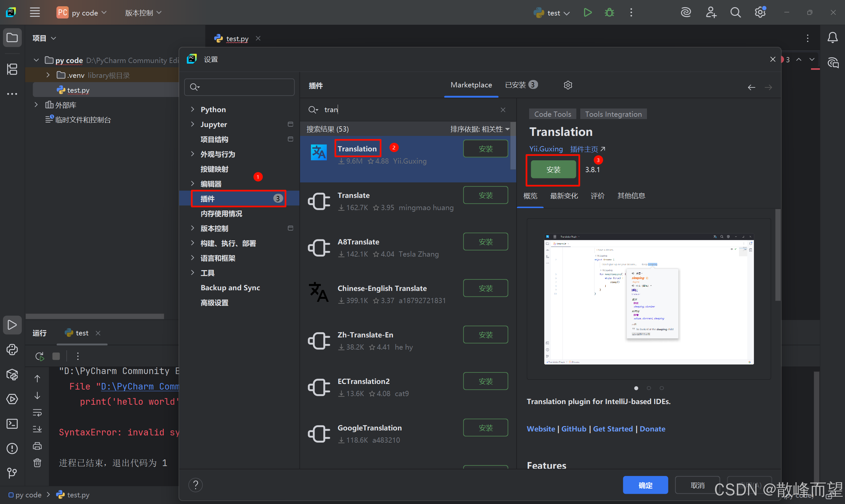Viewport: 845px width, 504px height.
Task: Click the Run test play button
Action: pos(587,13)
